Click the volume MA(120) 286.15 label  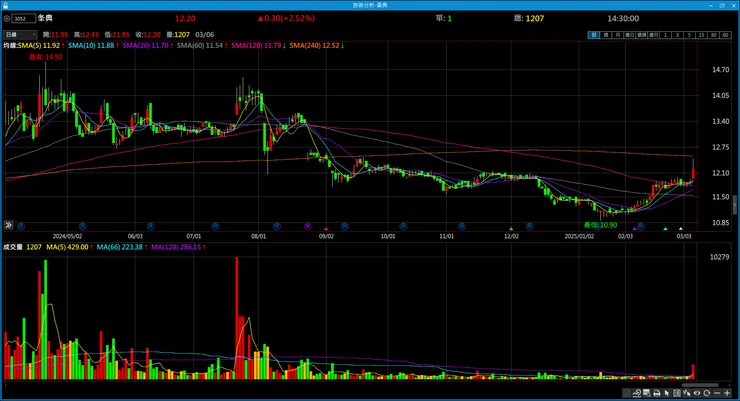click(x=176, y=247)
